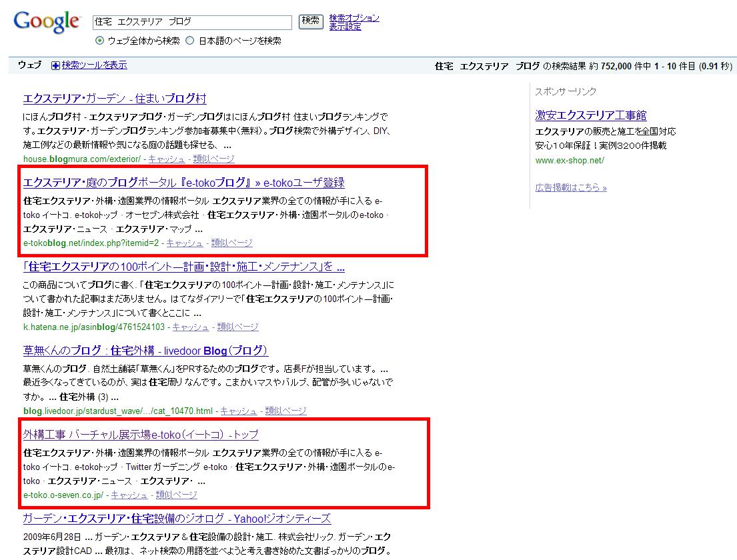Image resolution: width=737 pixels, height=560 pixels.
Task: Open キャッシュ link for e-toko.o-seven.co.jp result
Action: pyautogui.click(x=129, y=495)
